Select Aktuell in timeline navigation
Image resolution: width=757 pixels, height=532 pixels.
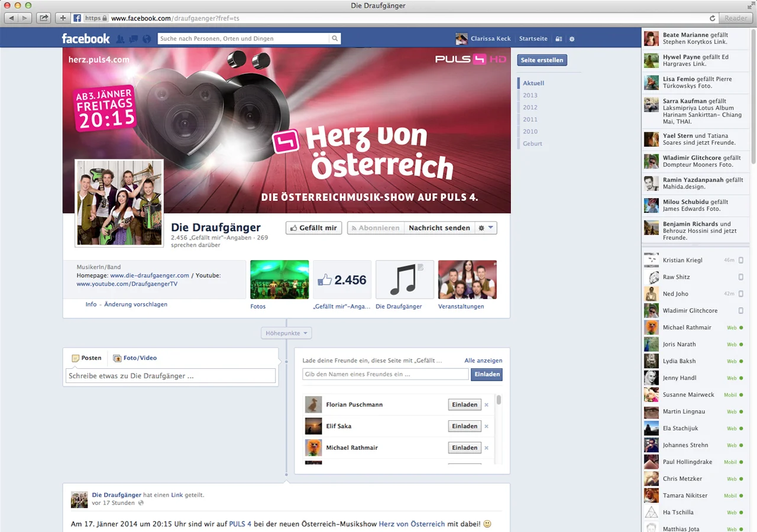[x=533, y=83]
